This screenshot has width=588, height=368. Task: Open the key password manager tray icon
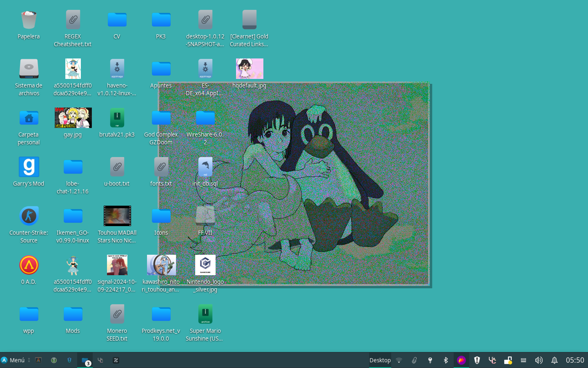point(430,360)
